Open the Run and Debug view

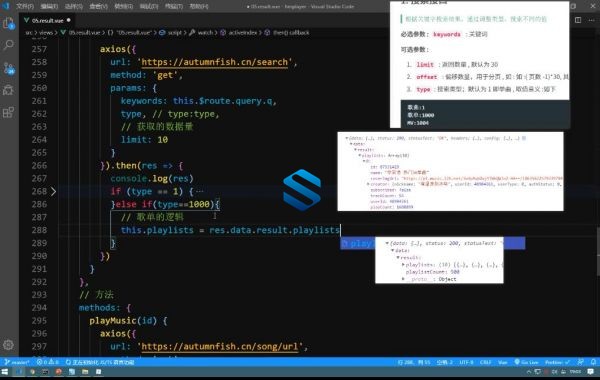[x=8, y=90]
